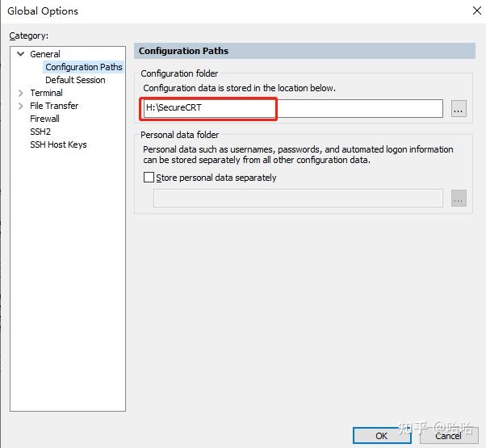Enable Store personal data separately
This screenshot has width=486, height=448.
(149, 178)
